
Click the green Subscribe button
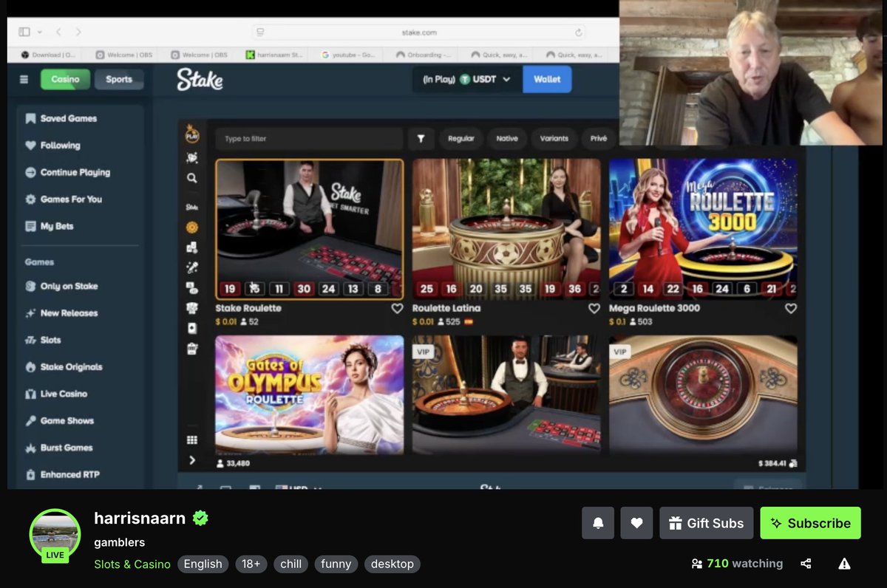point(811,523)
